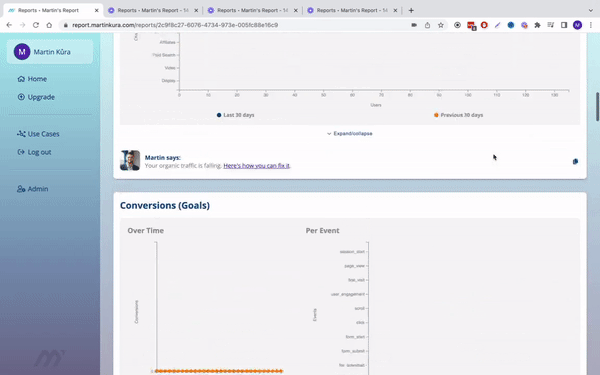Click the Over Time chart title
The width and height of the screenshot is (600, 375).
tap(146, 231)
